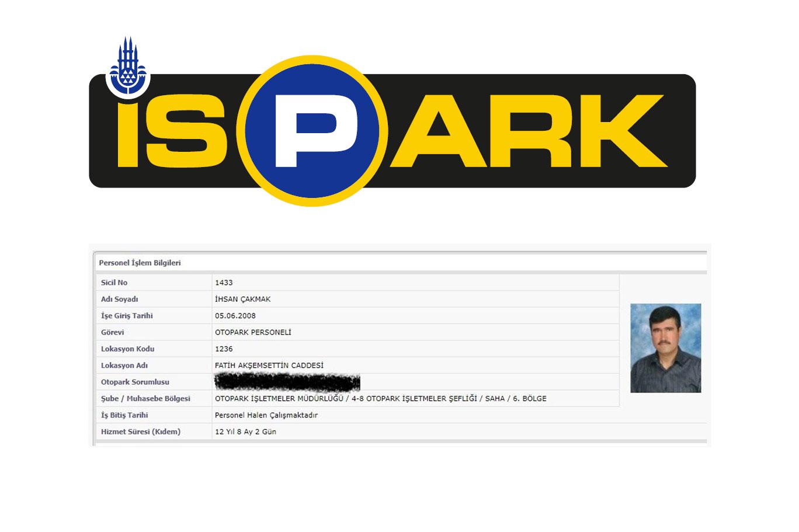Click the İşe Giriş Tarihi label
799x532 pixels.
point(127,316)
